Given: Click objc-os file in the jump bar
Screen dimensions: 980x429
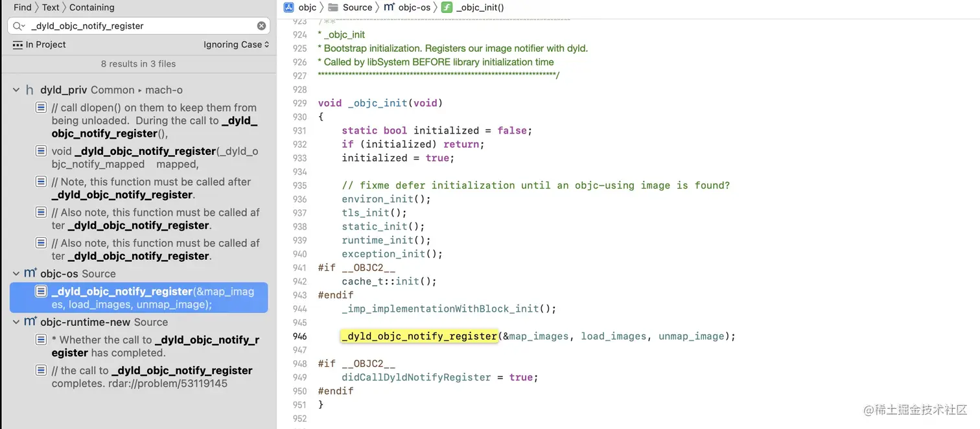Looking at the screenshot, I should click(415, 7).
